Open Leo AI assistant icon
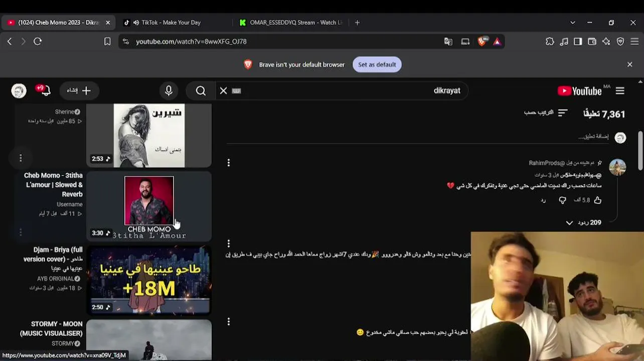This screenshot has width=644, height=361. (606, 42)
